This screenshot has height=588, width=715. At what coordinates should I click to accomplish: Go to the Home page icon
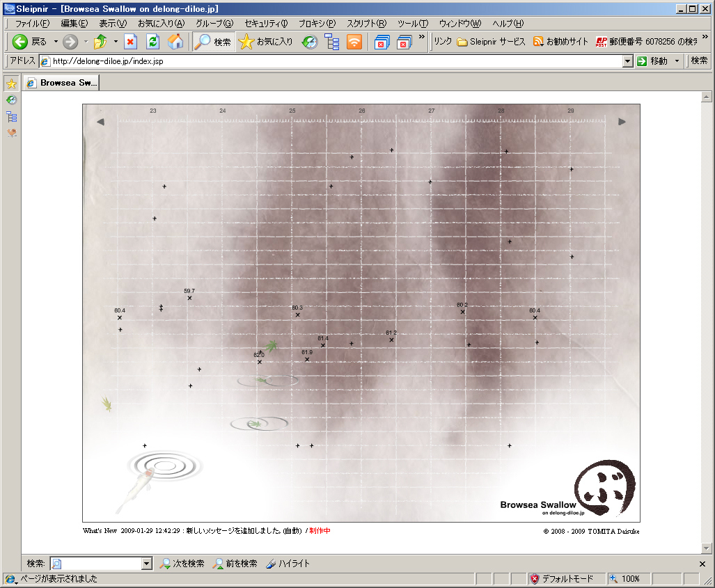pos(176,42)
